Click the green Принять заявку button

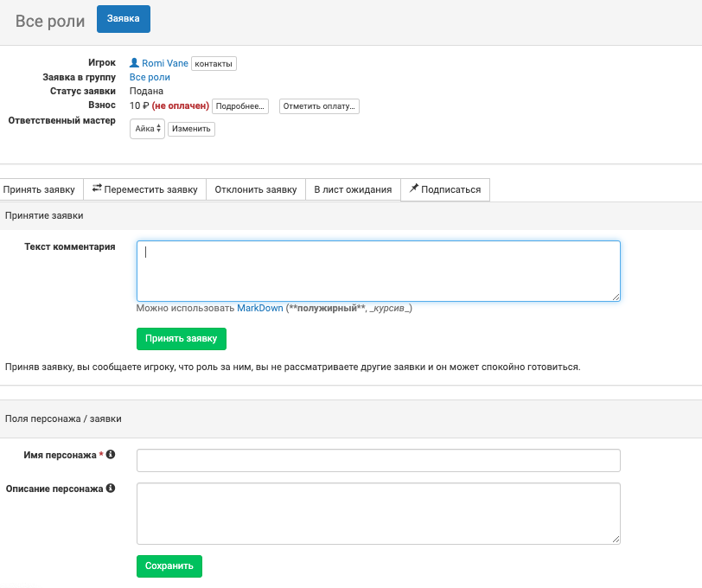point(182,339)
